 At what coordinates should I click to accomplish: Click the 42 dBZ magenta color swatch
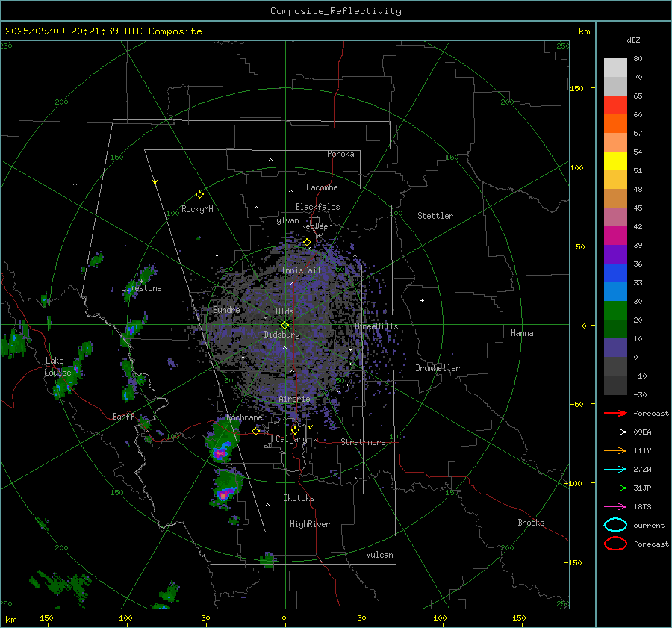(x=615, y=236)
